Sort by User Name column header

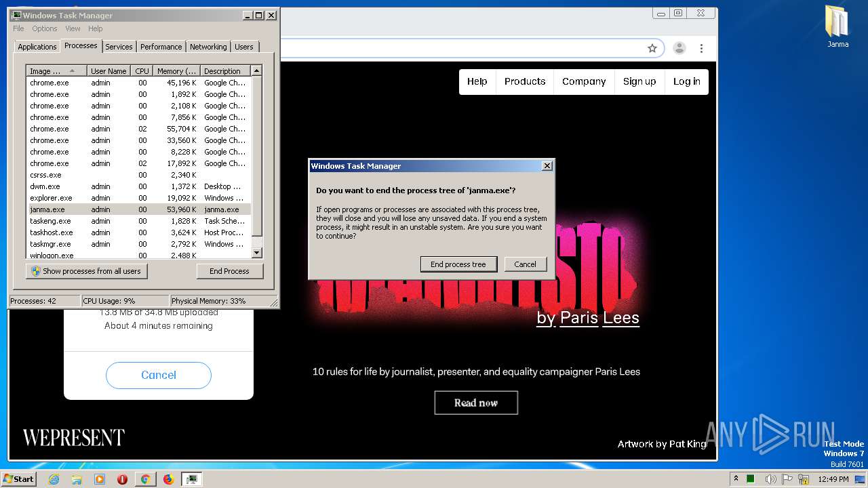108,70
